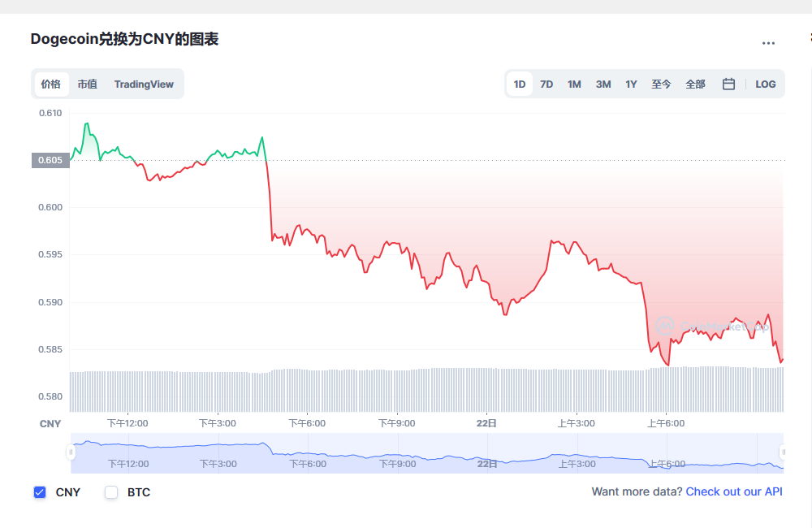Click the chart title Dogecoin兑换为CNY的图表

coord(124,39)
